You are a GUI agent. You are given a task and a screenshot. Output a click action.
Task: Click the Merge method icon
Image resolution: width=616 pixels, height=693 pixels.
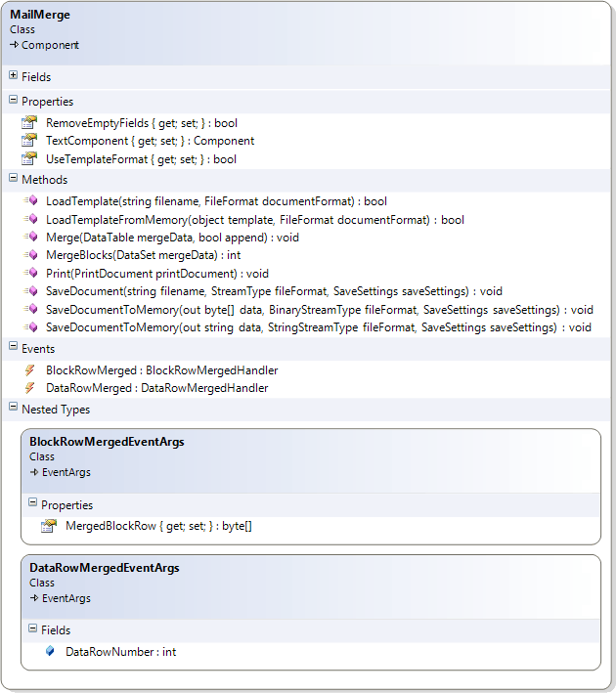click(31, 238)
